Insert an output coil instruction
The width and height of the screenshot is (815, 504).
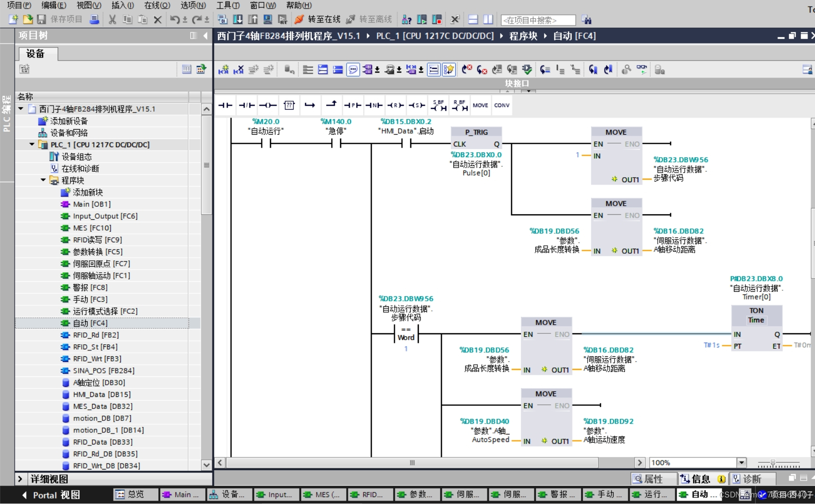pyautogui.click(x=267, y=105)
